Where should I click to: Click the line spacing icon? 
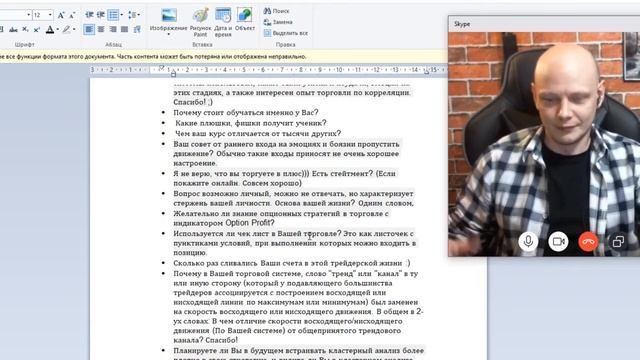point(132,15)
